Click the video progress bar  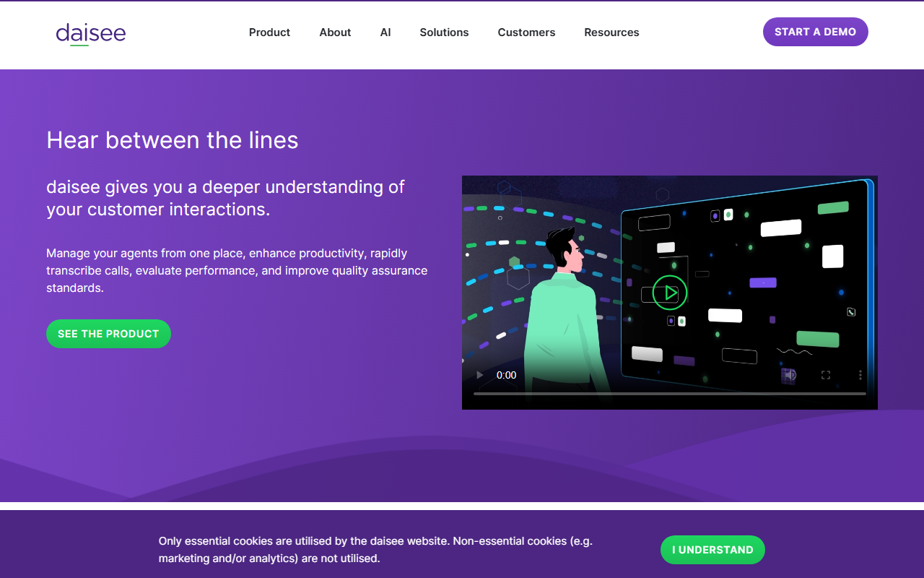(x=670, y=394)
